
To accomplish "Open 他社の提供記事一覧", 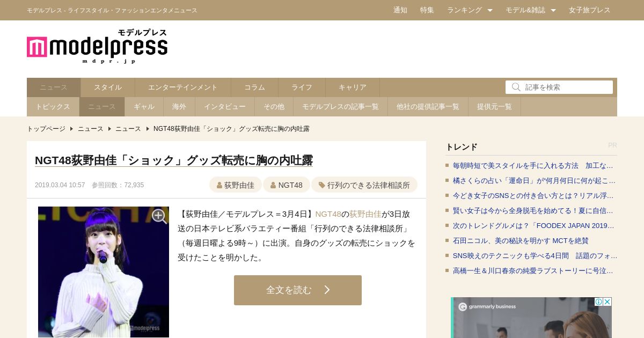I will coord(428,107).
